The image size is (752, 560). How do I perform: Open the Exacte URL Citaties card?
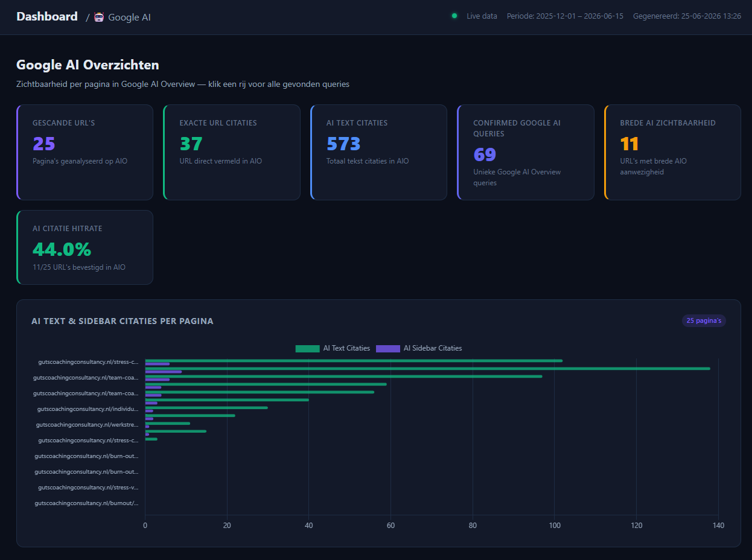coord(232,152)
